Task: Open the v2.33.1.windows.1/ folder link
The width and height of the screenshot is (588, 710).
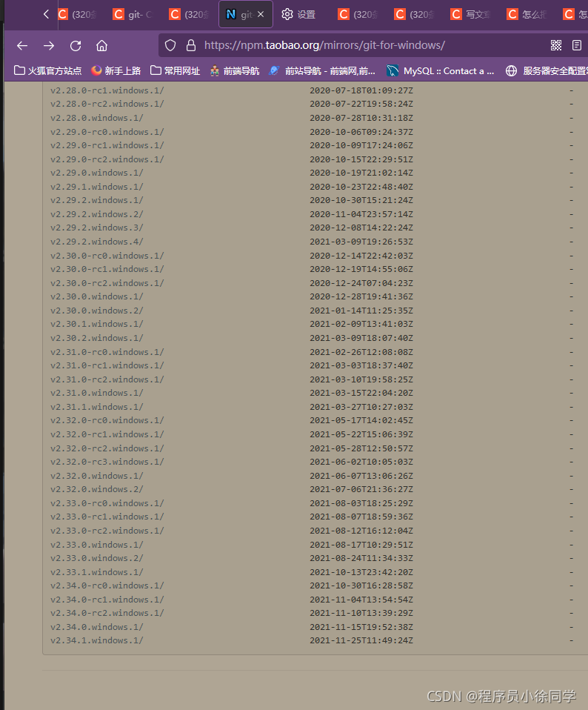Action: pyautogui.click(x=97, y=572)
